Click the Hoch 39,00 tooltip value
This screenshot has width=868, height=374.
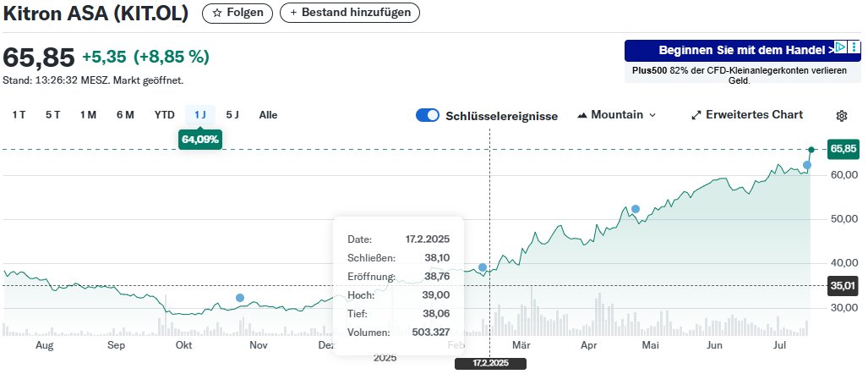pos(436,294)
